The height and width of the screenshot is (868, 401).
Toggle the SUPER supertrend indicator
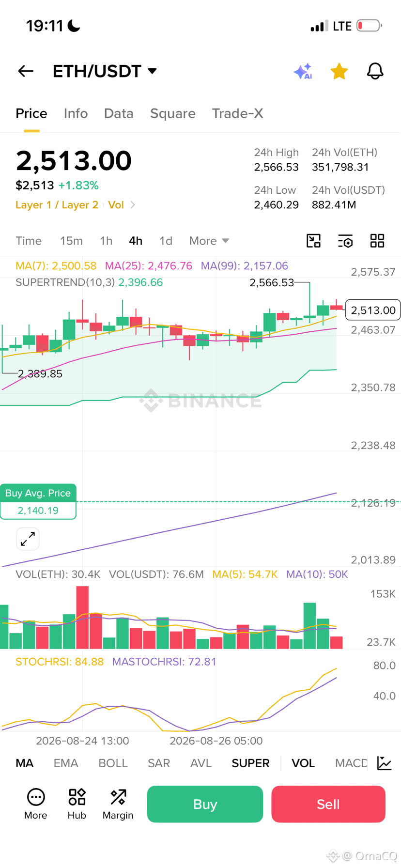pyautogui.click(x=250, y=763)
